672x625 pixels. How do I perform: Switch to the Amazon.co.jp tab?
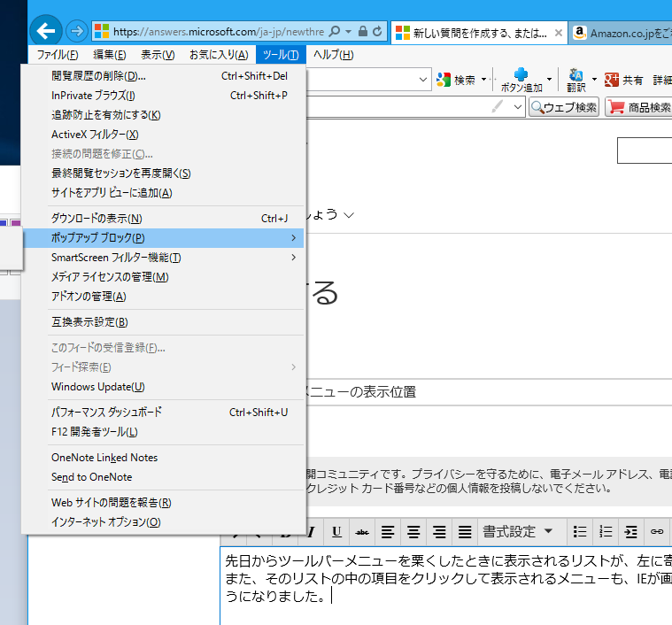622,33
